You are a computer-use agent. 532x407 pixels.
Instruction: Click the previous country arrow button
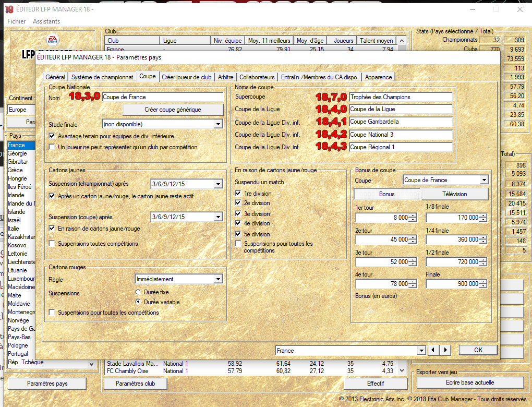[433, 350]
